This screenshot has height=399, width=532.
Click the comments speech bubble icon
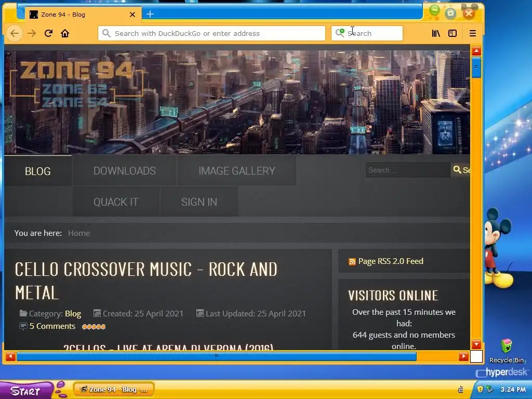pos(23,326)
